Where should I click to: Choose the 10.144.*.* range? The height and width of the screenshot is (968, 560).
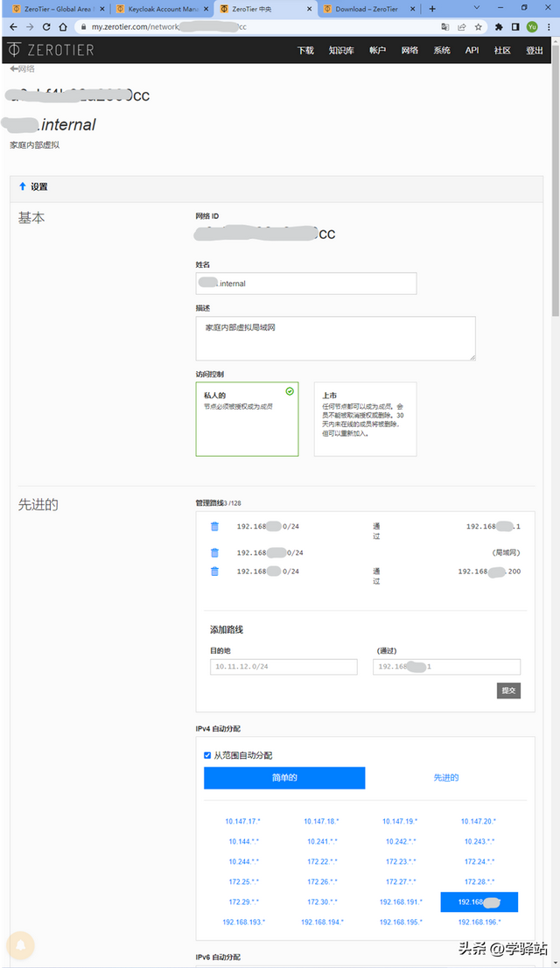[x=244, y=841]
